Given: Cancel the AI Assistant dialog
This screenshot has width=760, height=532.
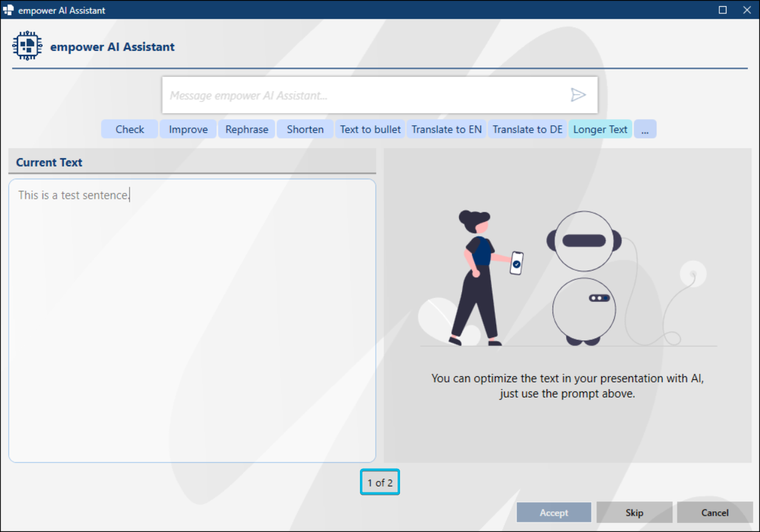Looking at the screenshot, I should tap(714, 513).
